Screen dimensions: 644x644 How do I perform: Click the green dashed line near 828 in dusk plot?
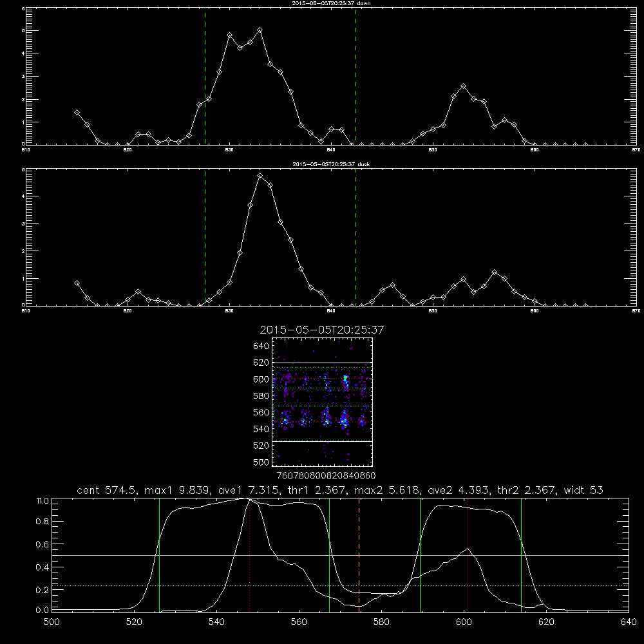[205, 237]
